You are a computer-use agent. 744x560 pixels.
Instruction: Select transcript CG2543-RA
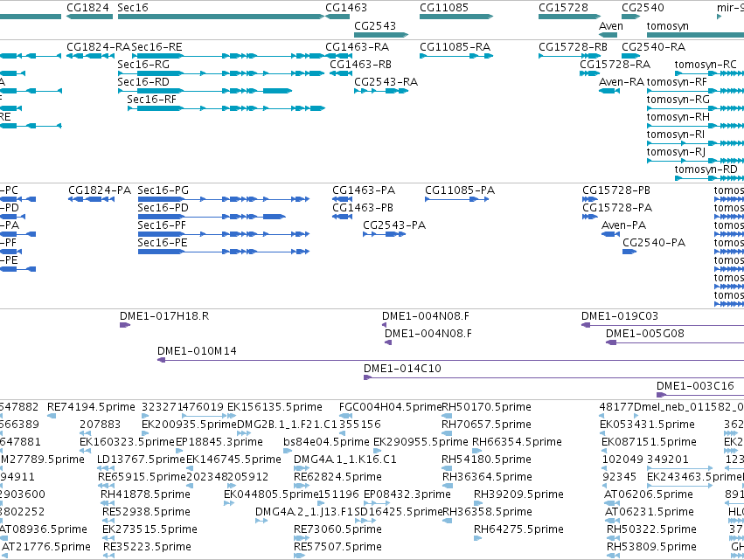pyautogui.click(x=381, y=91)
